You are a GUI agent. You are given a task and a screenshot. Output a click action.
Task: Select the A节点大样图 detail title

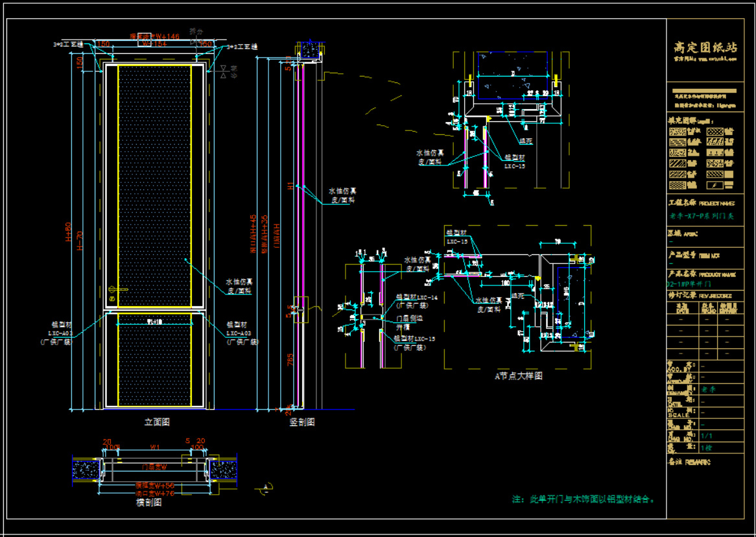tap(518, 376)
